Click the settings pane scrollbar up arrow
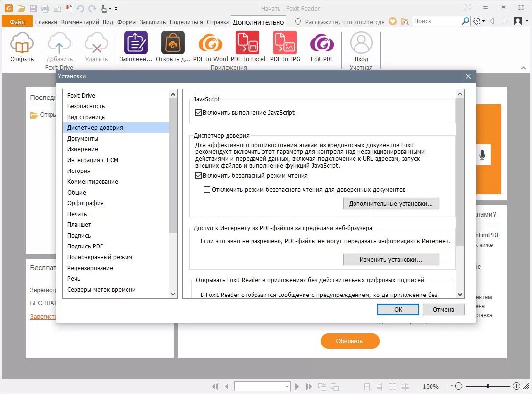 click(x=460, y=94)
